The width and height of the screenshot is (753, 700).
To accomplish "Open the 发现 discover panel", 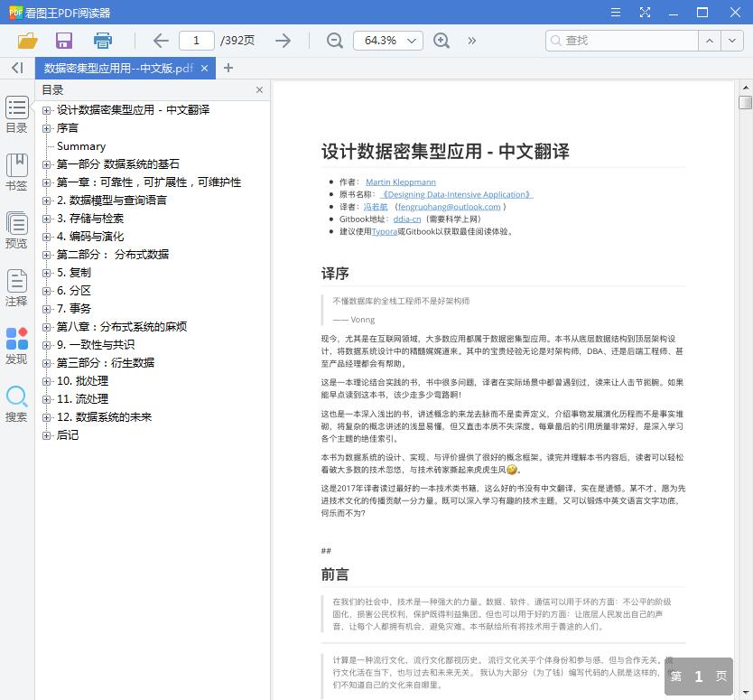I will 16,347.
